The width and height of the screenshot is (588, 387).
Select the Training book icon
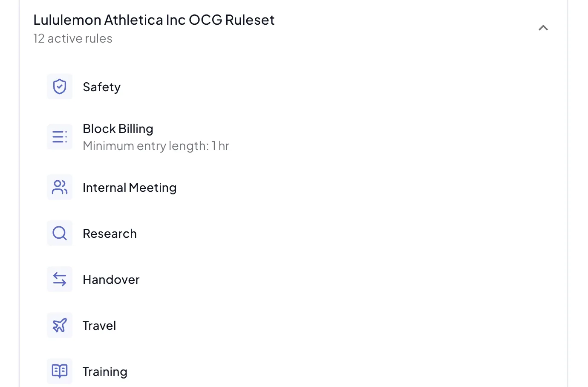click(60, 371)
